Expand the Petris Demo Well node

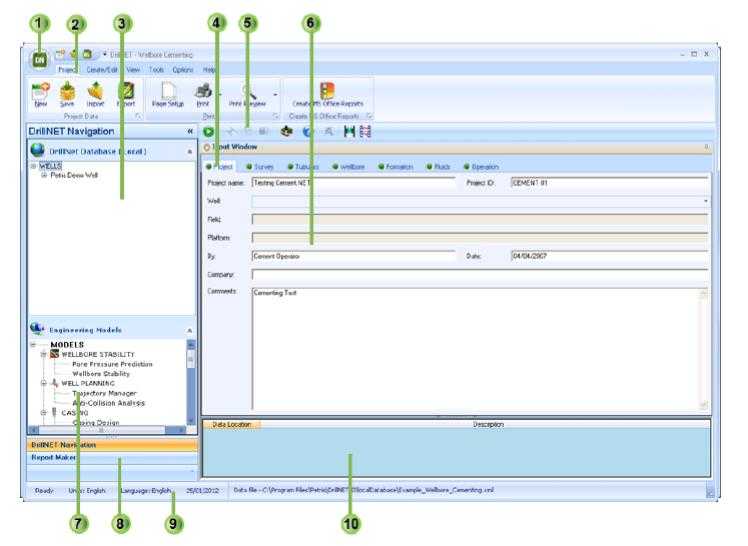pyautogui.click(x=44, y=175)
